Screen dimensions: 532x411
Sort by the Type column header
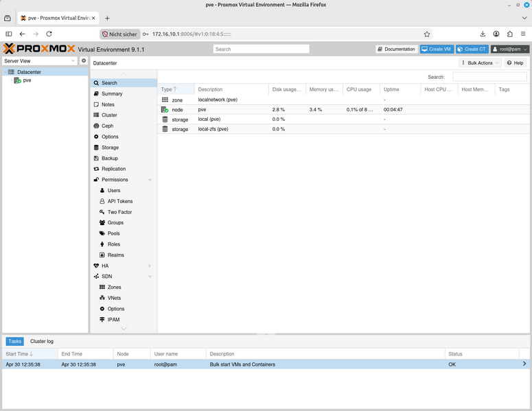176,89
